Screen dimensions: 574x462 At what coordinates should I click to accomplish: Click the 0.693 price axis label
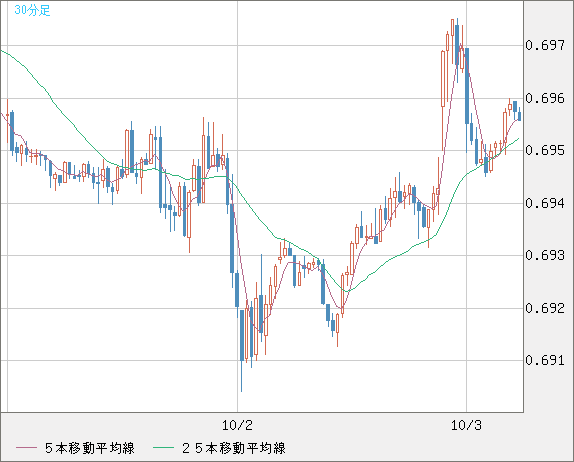(x=545, y=255)
